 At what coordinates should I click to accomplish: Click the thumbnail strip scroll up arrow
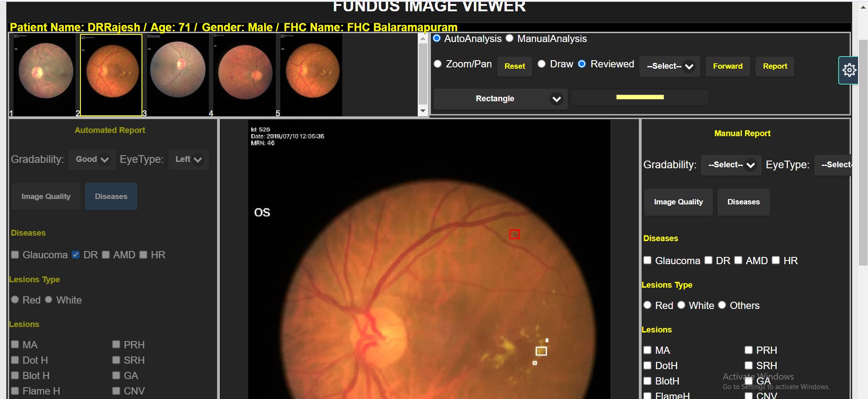(423, 38)
